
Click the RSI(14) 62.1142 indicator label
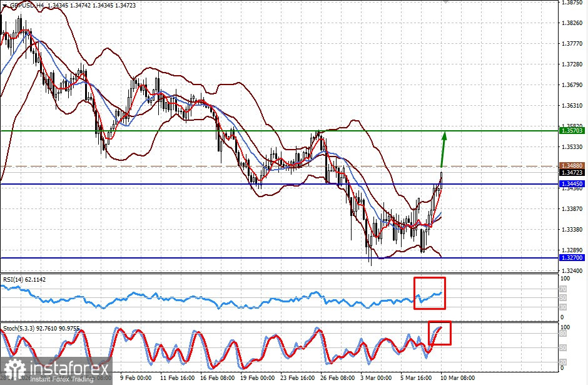pos(24,280)
